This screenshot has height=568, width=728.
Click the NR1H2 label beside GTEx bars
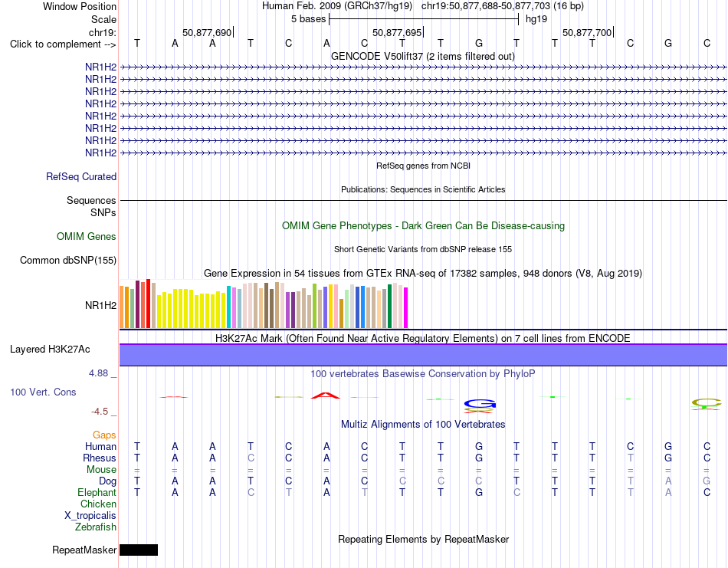coord(100,305)
